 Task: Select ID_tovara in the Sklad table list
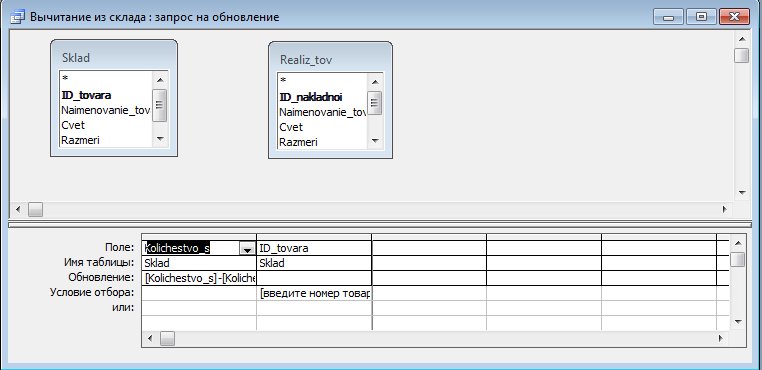(87, 95)
